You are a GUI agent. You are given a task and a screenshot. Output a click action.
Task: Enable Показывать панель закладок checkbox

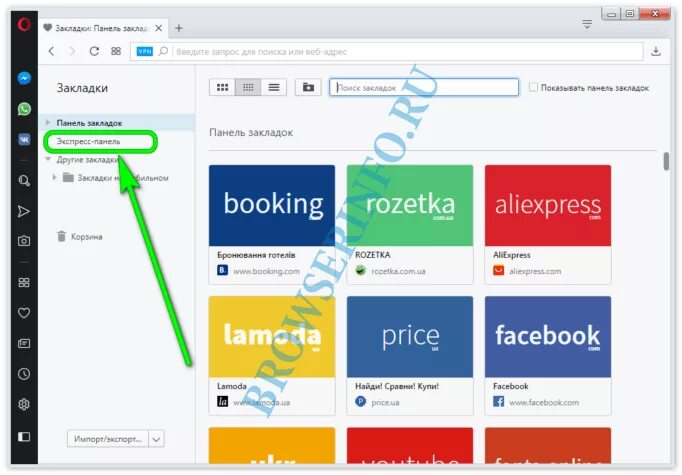click(x=533, y=87)
